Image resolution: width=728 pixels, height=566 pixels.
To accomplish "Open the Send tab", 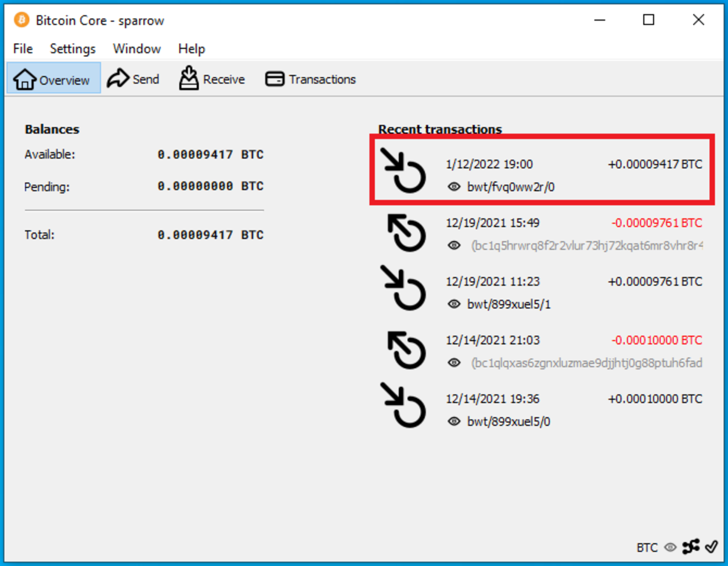I will click(x=133, y=79).
